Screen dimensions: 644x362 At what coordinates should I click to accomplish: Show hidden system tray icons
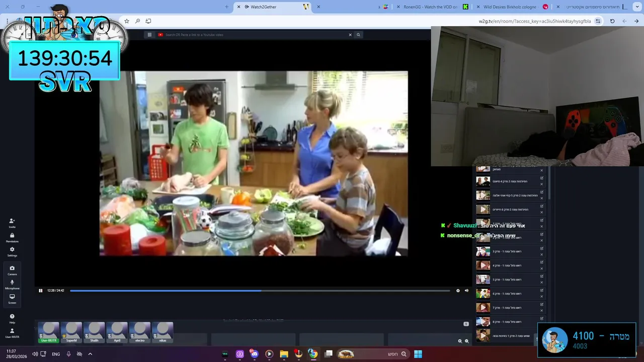[x=90, y=354]
